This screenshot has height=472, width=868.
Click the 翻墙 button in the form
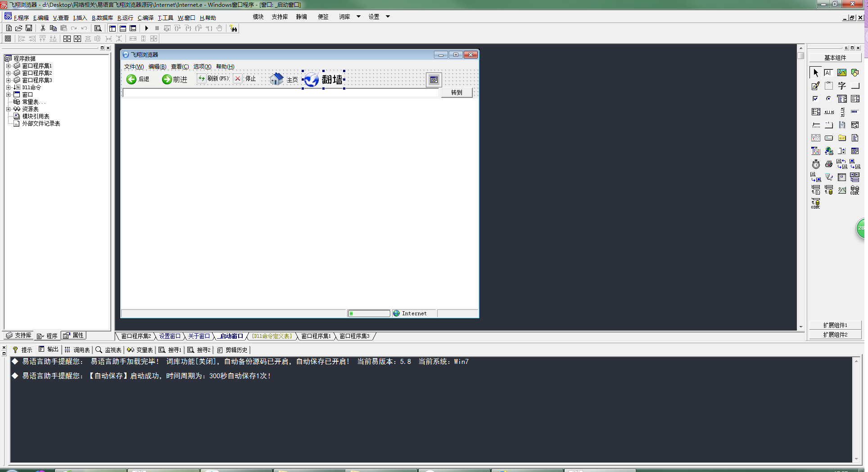pyautogui.click(x=323, y=80)
